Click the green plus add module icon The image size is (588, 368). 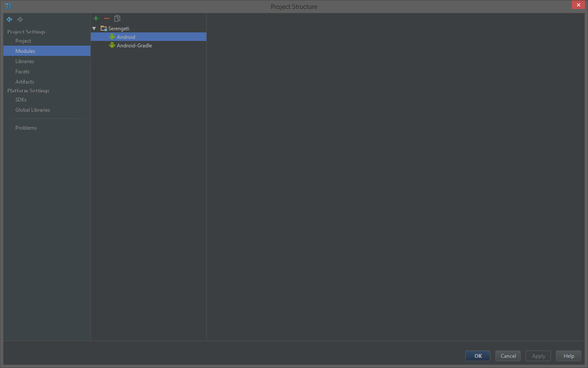(96, 18)
